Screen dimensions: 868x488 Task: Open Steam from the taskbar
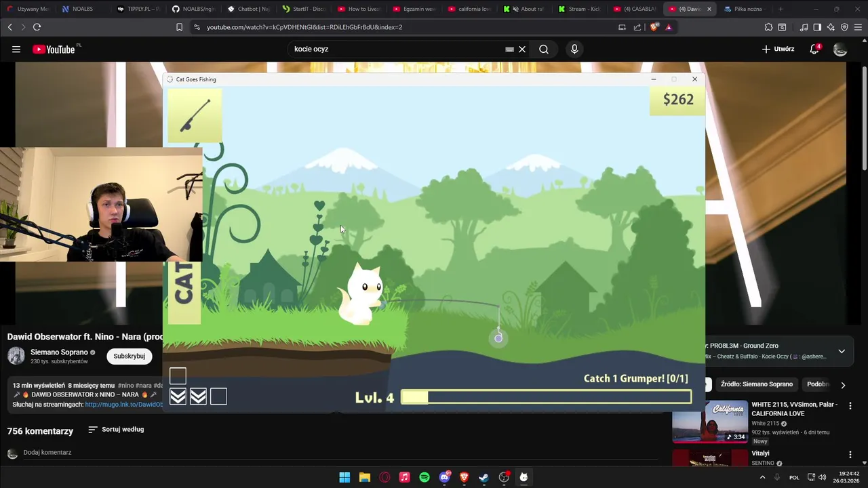(484, 477)
